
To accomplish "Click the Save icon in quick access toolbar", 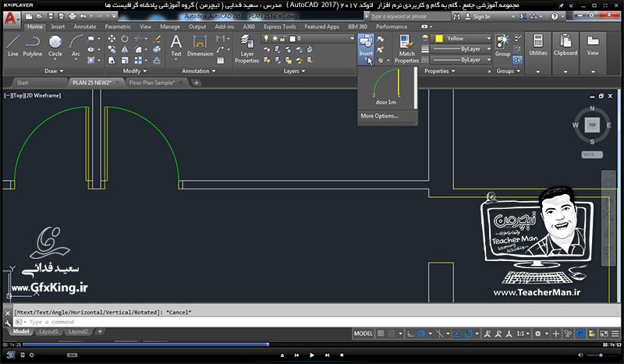I will coord(51,16).
